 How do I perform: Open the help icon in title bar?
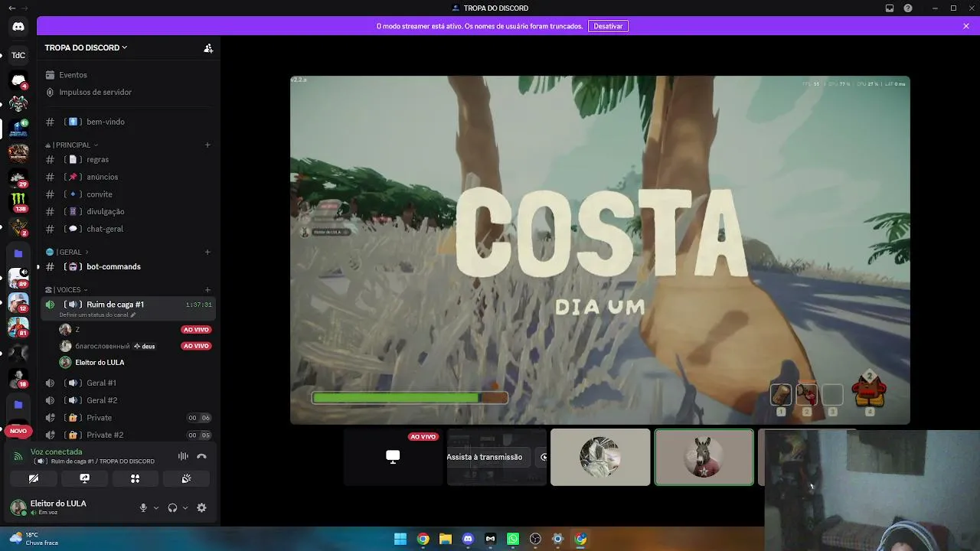click(x=908, y=8)
